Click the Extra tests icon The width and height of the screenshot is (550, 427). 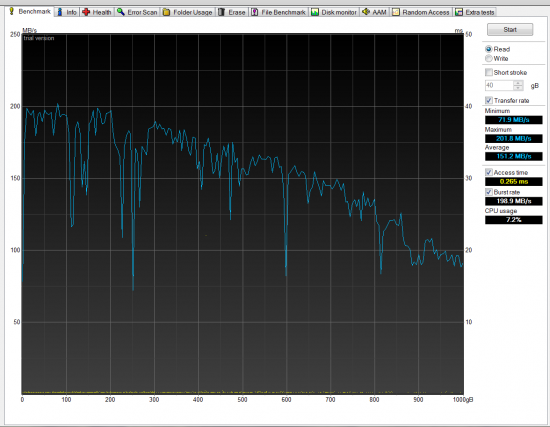[458, 12]
